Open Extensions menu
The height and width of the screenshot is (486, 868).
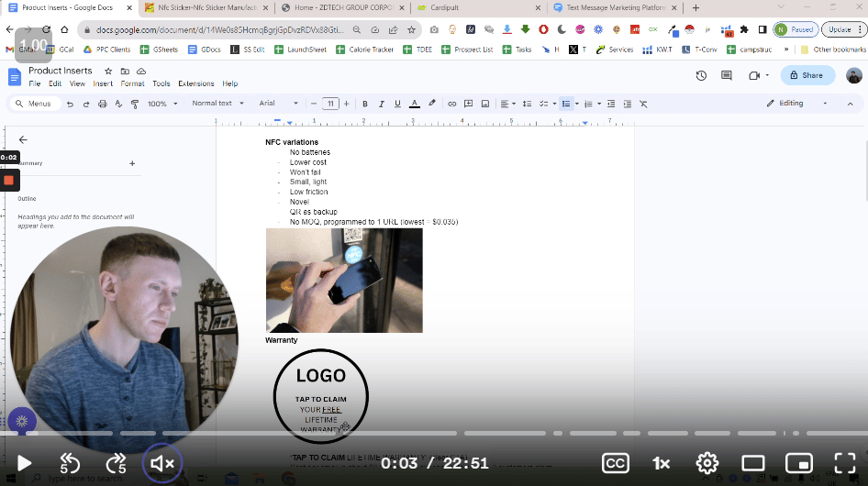click(x=196, y=83)
